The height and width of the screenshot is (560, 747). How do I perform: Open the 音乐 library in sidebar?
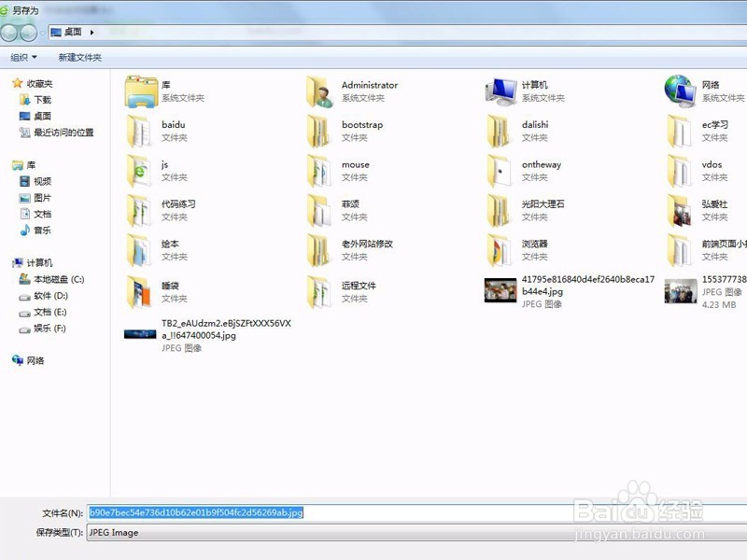pyautogui.click(x=35, y=231)
